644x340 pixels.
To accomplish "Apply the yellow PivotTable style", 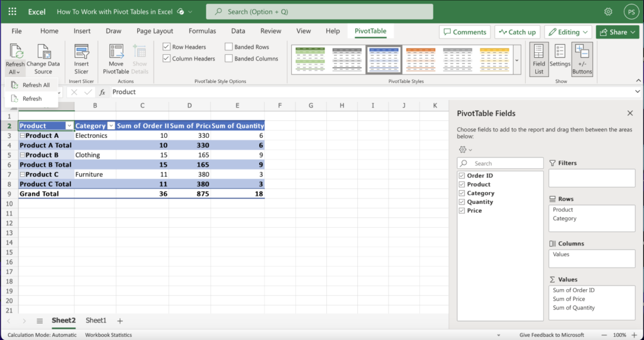I will tap(494, 60).
